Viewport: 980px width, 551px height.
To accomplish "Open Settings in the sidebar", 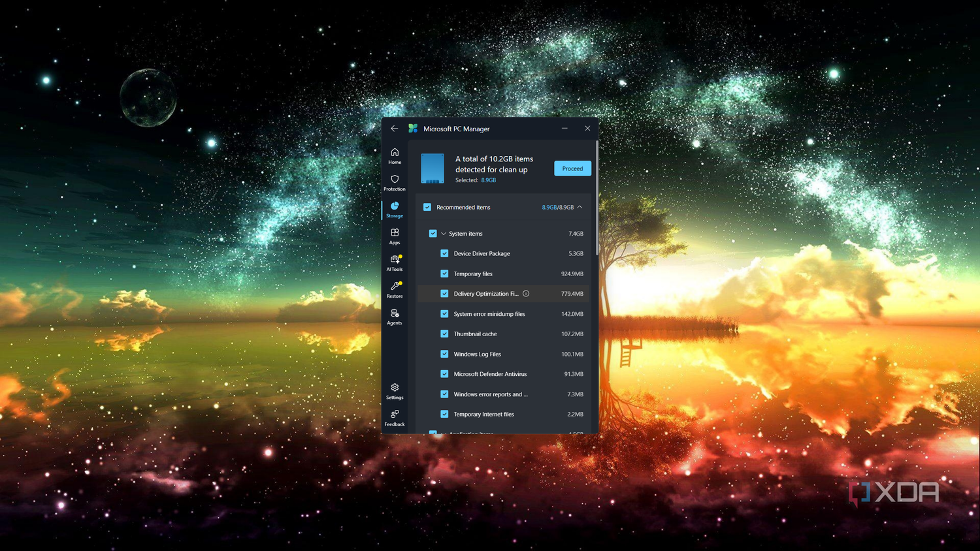I will tap(395, 391).
